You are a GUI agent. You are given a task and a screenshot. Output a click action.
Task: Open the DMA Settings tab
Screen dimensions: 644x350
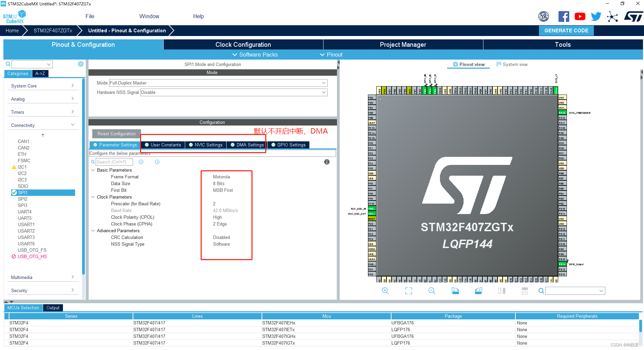[x=247, y=145]
